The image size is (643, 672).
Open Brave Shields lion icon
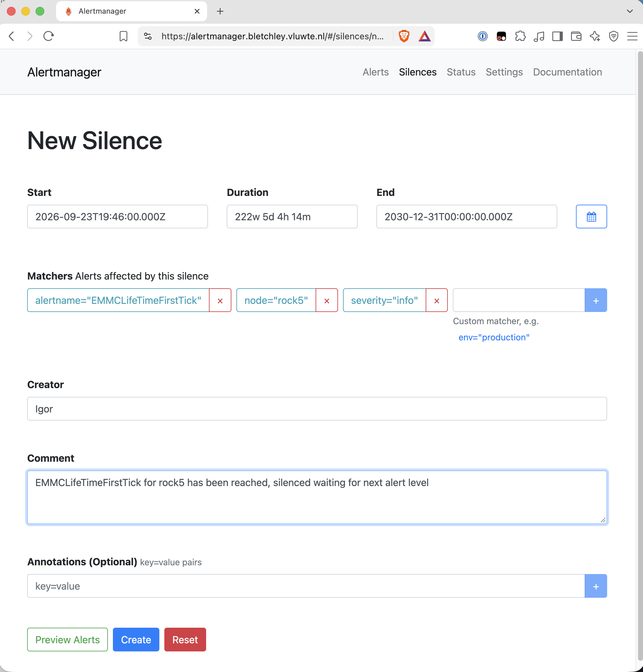404,36
